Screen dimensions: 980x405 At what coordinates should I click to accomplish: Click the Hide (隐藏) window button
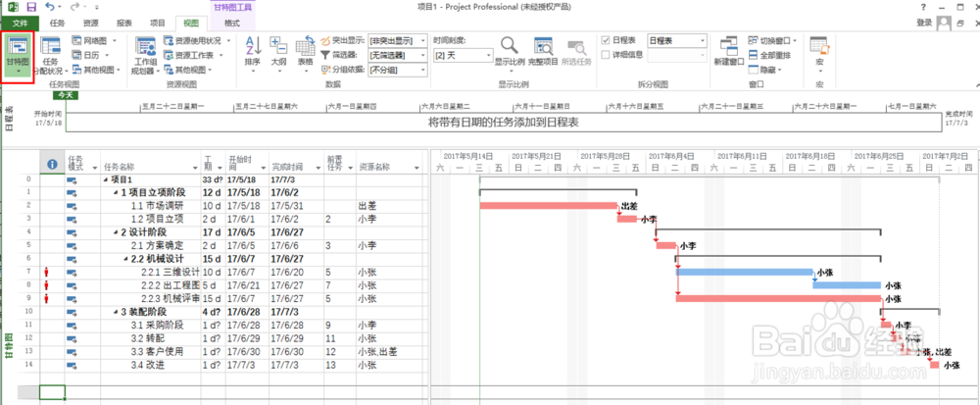[x=765, y=70]
